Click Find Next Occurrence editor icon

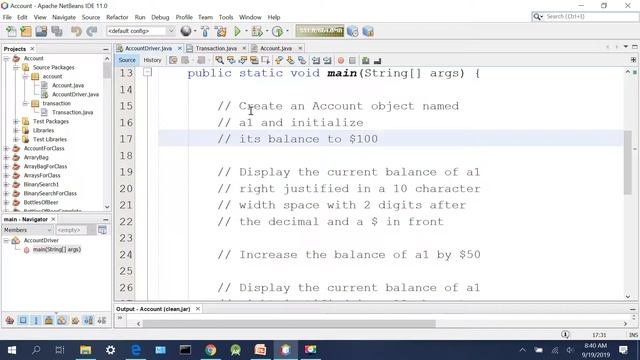243,60
